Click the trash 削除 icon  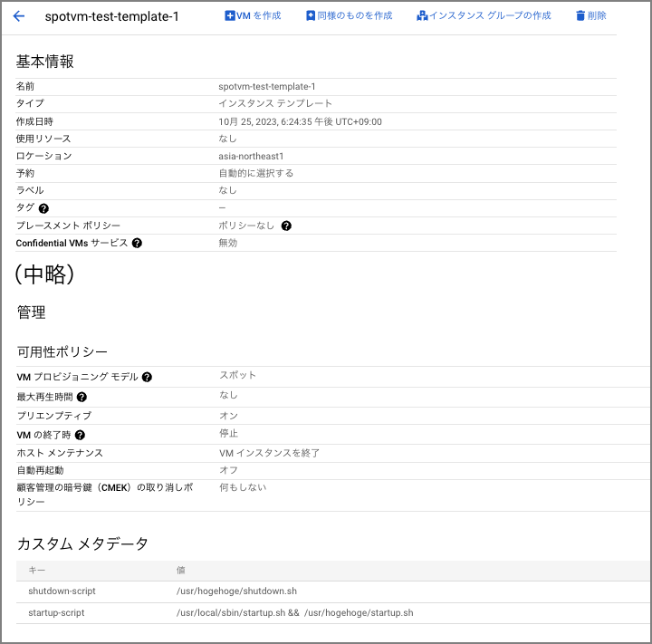pos(580,16)
